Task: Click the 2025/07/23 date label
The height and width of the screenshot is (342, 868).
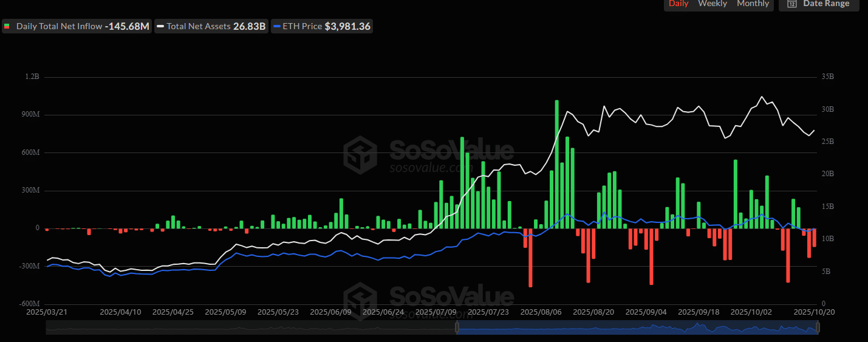Action: [488, 312]
